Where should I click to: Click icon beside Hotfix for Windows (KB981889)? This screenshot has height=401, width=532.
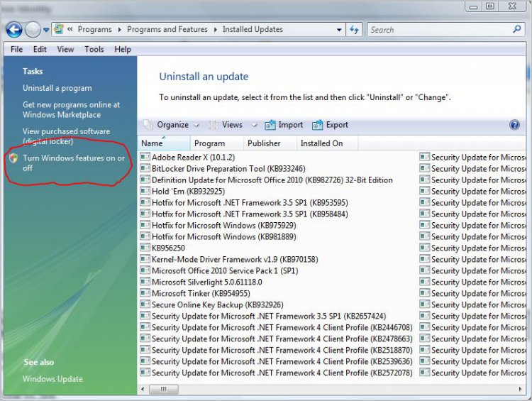click(145, 236)
